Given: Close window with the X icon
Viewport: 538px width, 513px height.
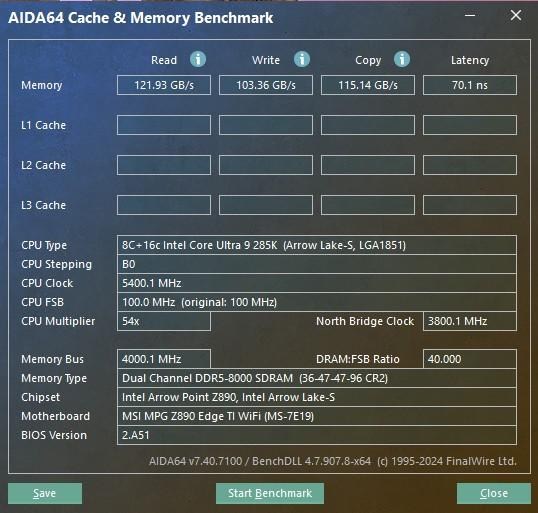Looking at the screenshot, I should [x=516, y=15].
